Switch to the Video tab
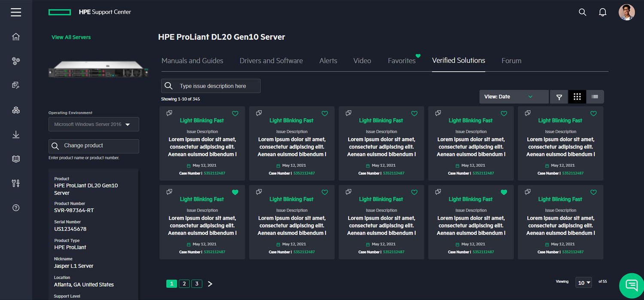Screen dimensions: 644x300 [362, 61]
